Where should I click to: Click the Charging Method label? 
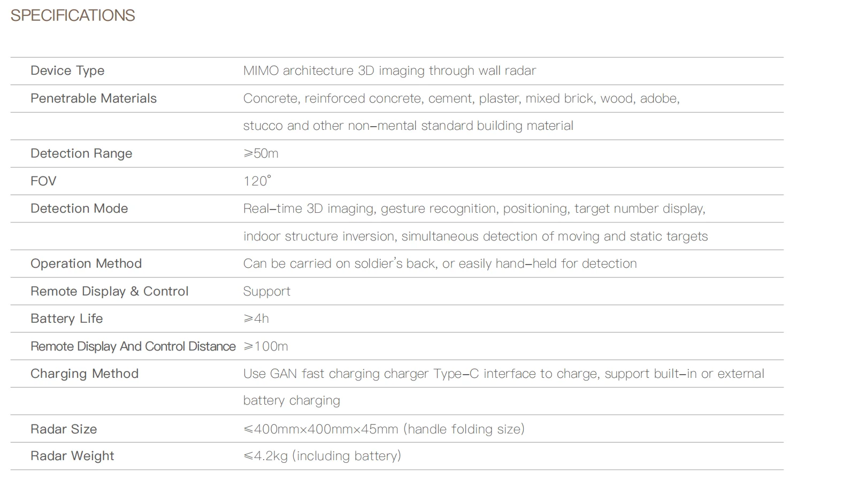click(85, 374)
